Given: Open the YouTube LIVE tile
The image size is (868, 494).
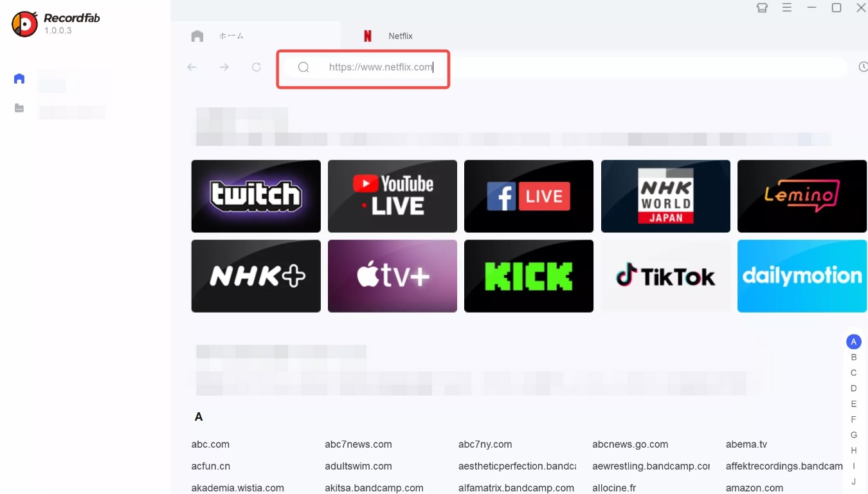Looking at the screenshot, I should [392, 196].
